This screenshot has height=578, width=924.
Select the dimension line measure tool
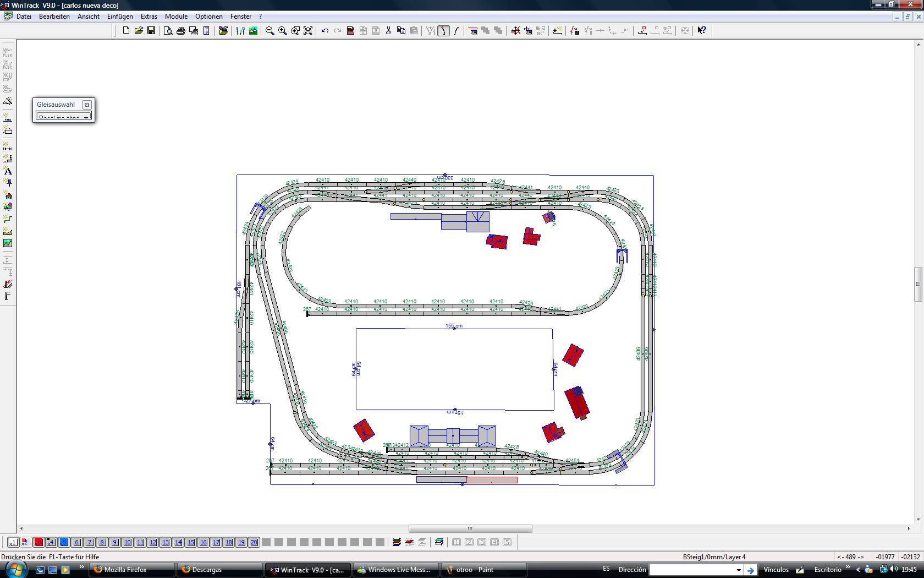pos(8,147)
